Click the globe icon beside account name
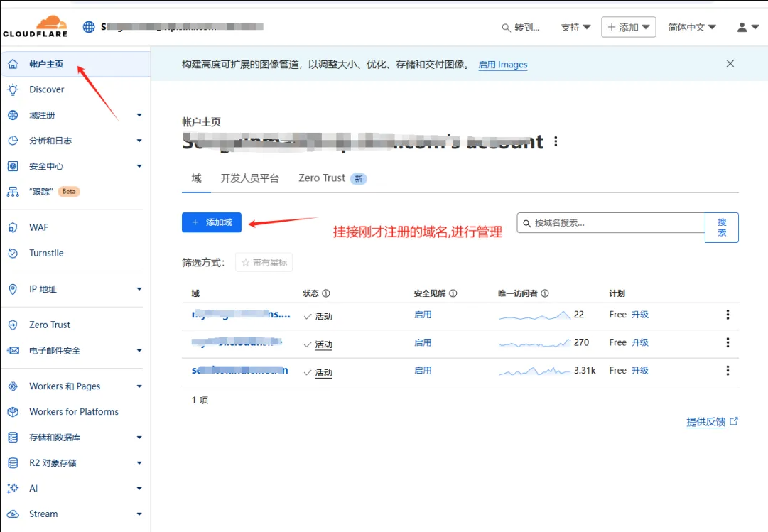Image resolution: width=768 pixels, height=532 pixels. [x=89, y=27]
